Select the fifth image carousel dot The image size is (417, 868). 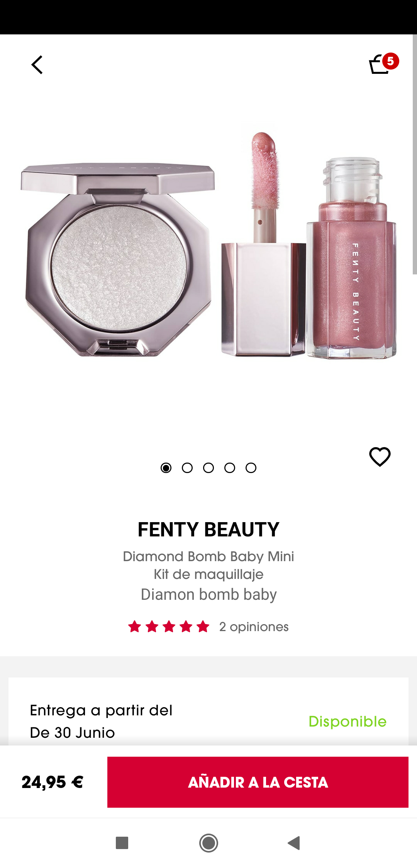(251, 468)
